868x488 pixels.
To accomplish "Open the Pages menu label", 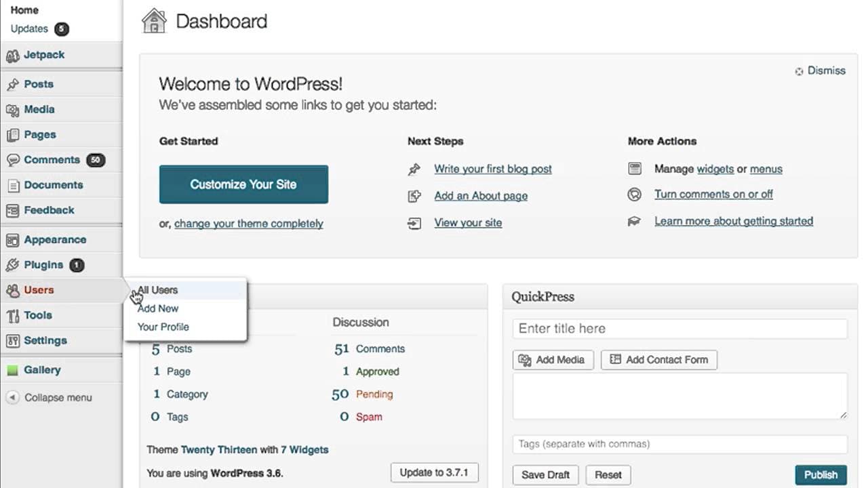I will click(40, 134).
